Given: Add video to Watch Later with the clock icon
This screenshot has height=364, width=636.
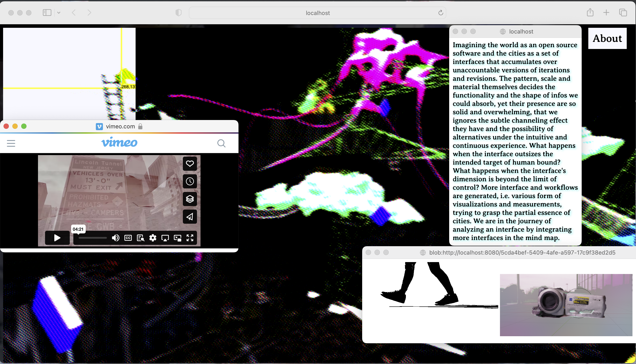Looking at the screenshot, I should 190,181.
